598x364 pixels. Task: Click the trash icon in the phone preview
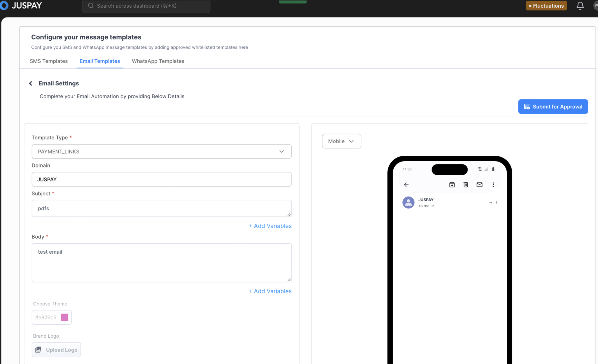(465, 185)
